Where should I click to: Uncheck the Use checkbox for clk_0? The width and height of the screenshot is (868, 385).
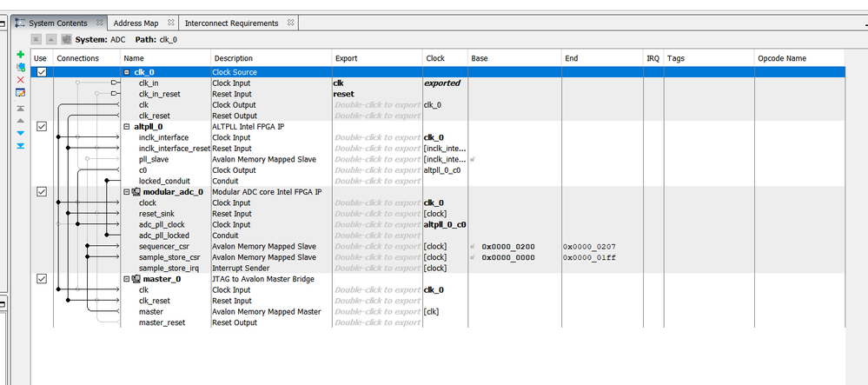[x=42, y=73]
